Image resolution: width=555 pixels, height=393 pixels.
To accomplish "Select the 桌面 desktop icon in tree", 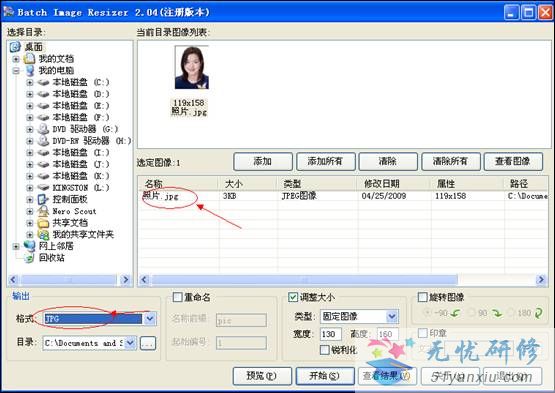I will [16, 47].
